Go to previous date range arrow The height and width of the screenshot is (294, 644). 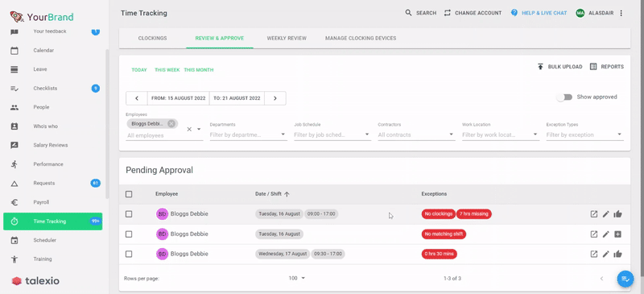[x=137, y=98]
